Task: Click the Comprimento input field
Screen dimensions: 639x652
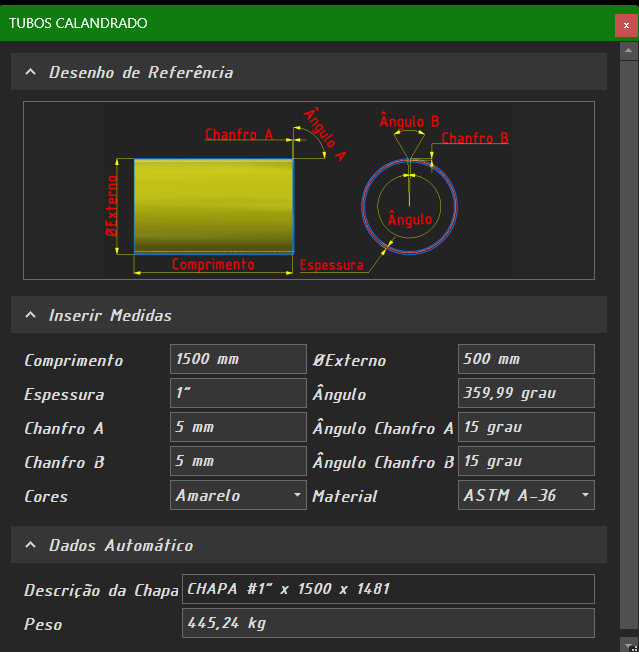Action: point(238,359)
